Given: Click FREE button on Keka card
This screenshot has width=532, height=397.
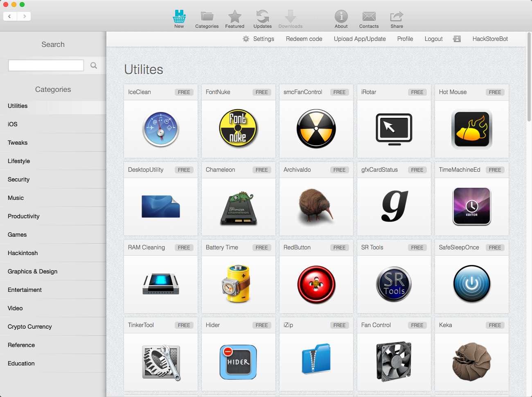Looking at the screenshot, I should click(495, 325).
